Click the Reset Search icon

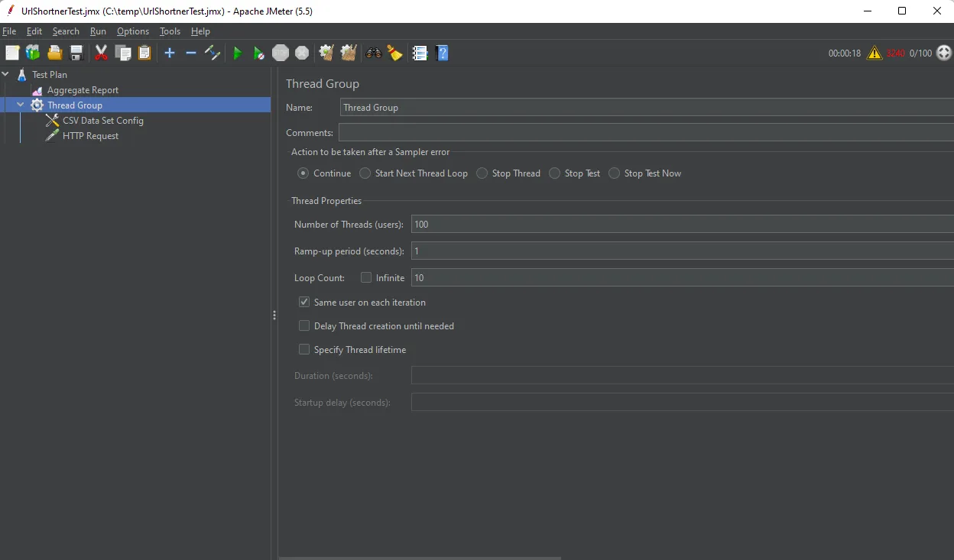394,53
